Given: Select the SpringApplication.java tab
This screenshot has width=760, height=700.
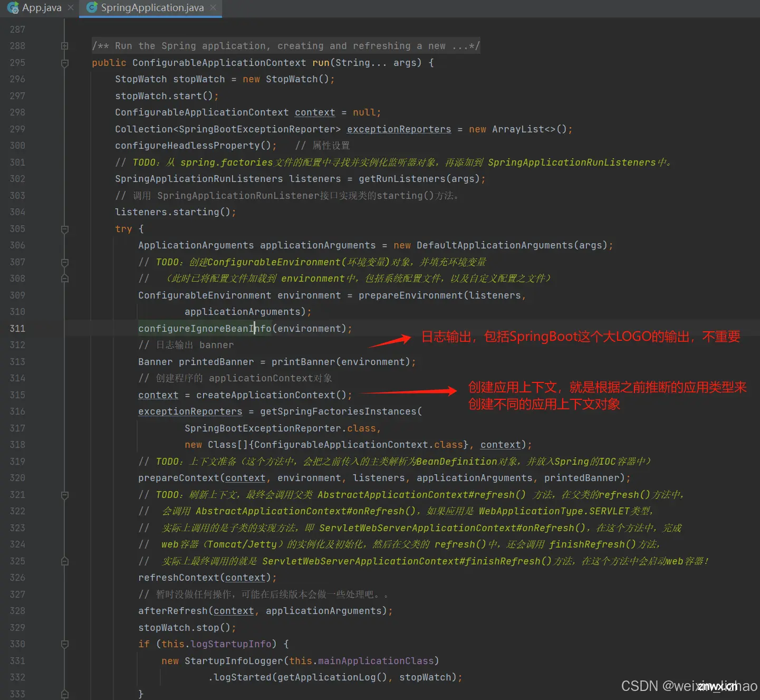Looking at the screenshot, I should coord(152,8).
